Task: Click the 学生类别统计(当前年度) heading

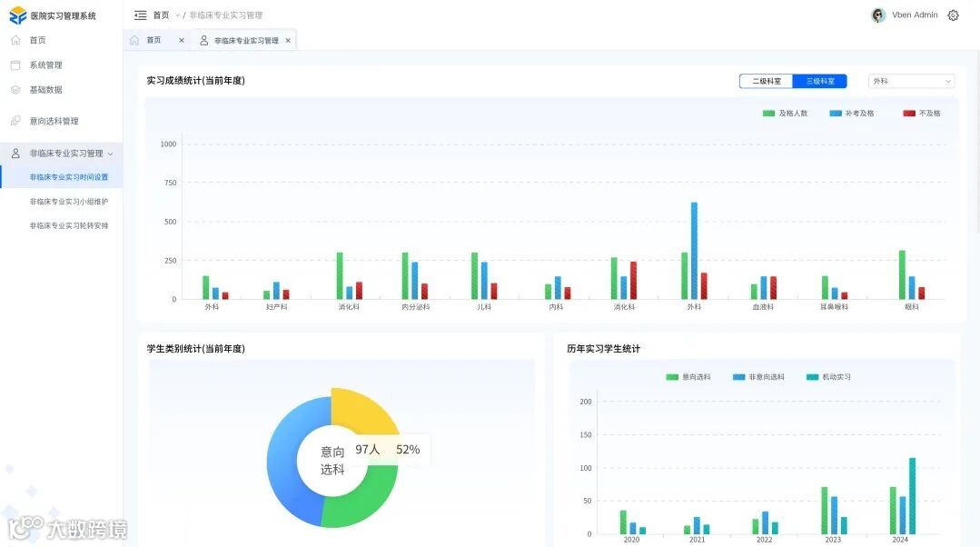Action: (195, 349)
